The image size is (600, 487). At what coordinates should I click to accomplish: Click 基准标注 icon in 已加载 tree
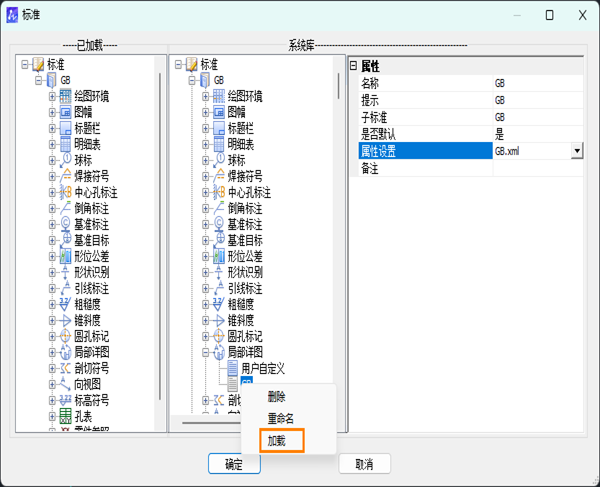pyautogui.click(x=65, y=224)
